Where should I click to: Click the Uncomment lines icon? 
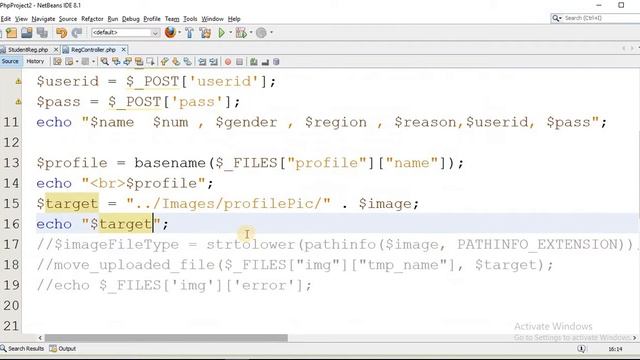click(265, 62)
